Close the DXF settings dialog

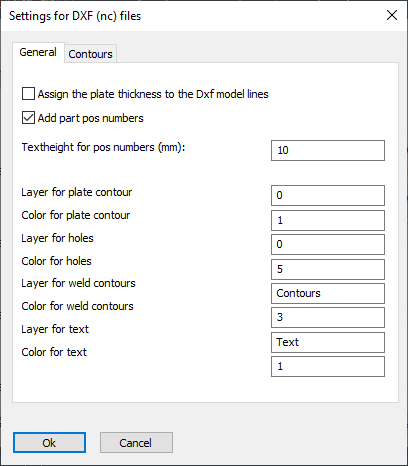point(392,15)
